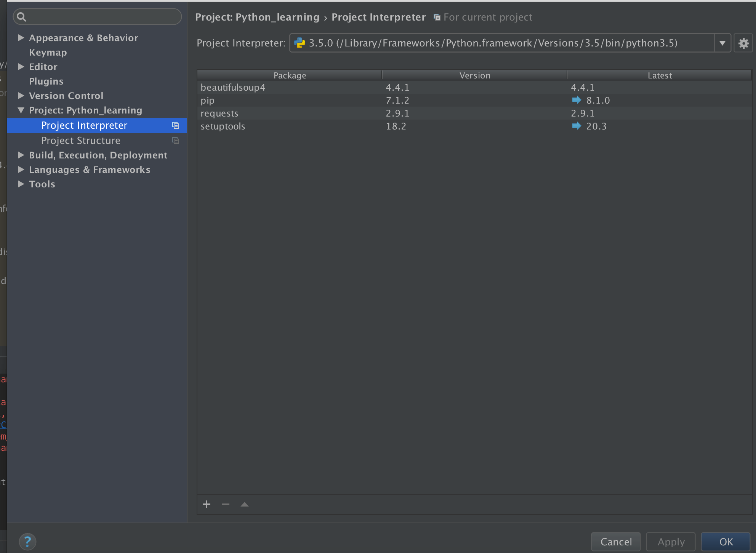Click the minus icon to uninstall package

[x=226, y=504]
